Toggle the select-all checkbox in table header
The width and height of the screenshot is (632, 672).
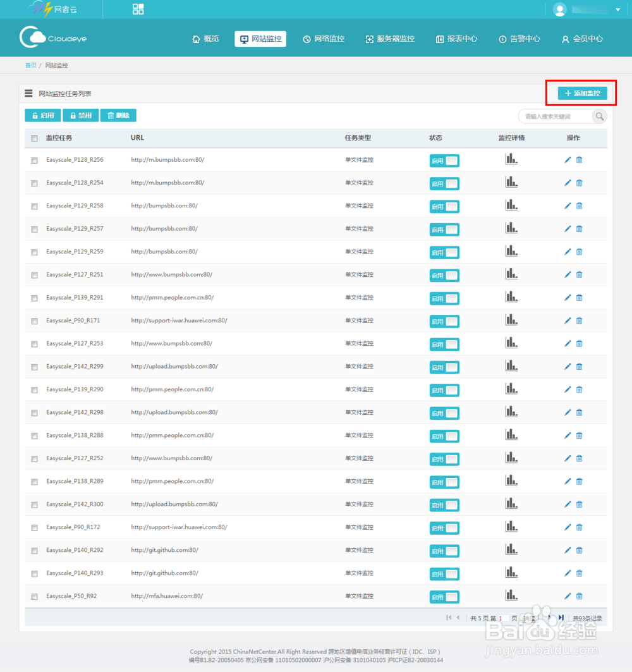(34, 138)
